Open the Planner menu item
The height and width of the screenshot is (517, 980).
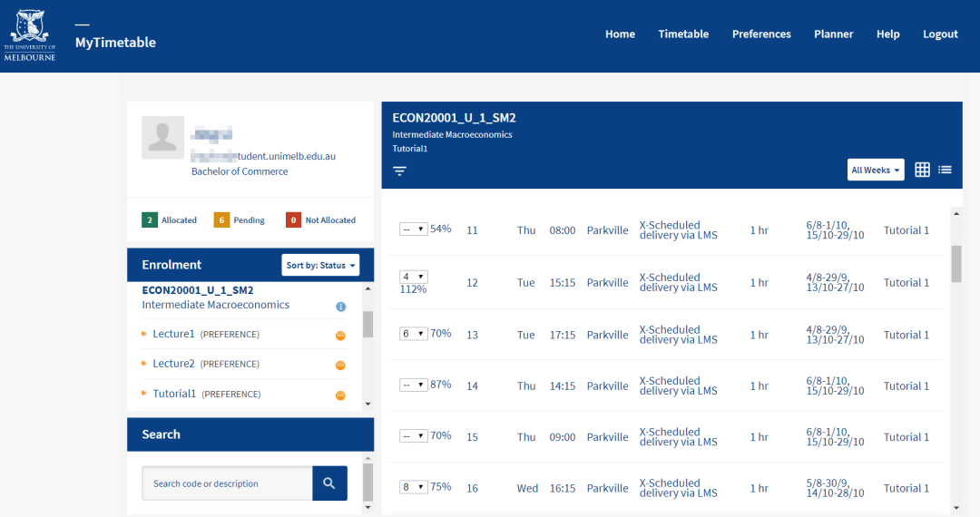833,34
